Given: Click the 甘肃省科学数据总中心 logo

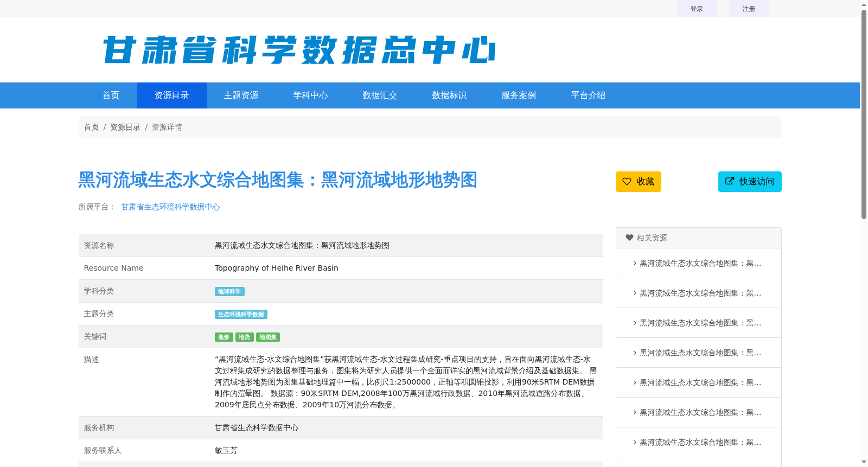Looking at the screenshot, I should click(x=299, y=50).
